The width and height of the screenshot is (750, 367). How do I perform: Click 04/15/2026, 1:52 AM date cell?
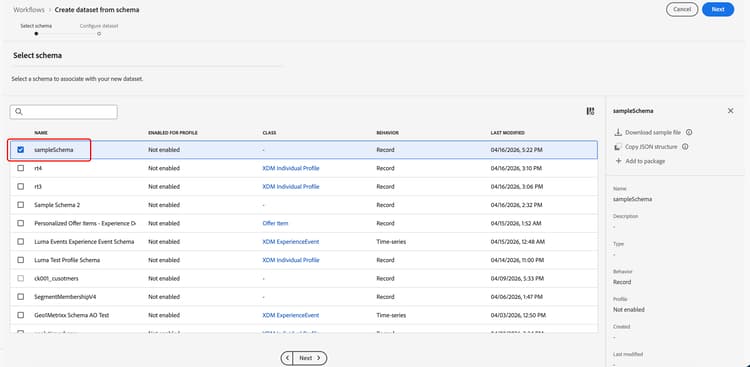coord(517,223)
